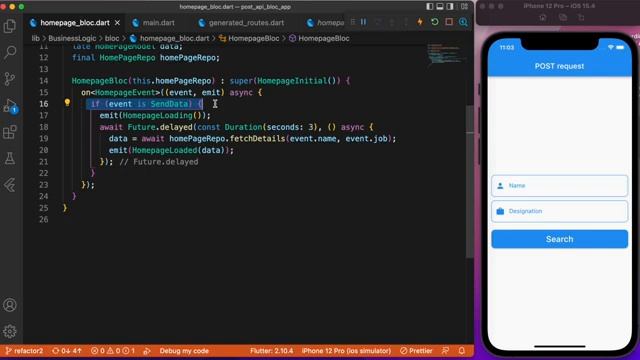Tap the Search button in simulator
The height and width of the screenshot is (360, 640).
[x=559, y=239]
